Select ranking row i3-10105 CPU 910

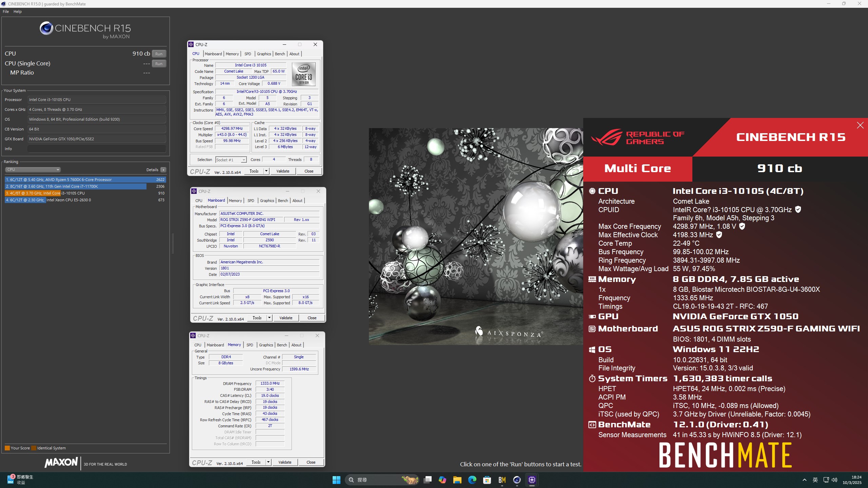click(85, 193)
